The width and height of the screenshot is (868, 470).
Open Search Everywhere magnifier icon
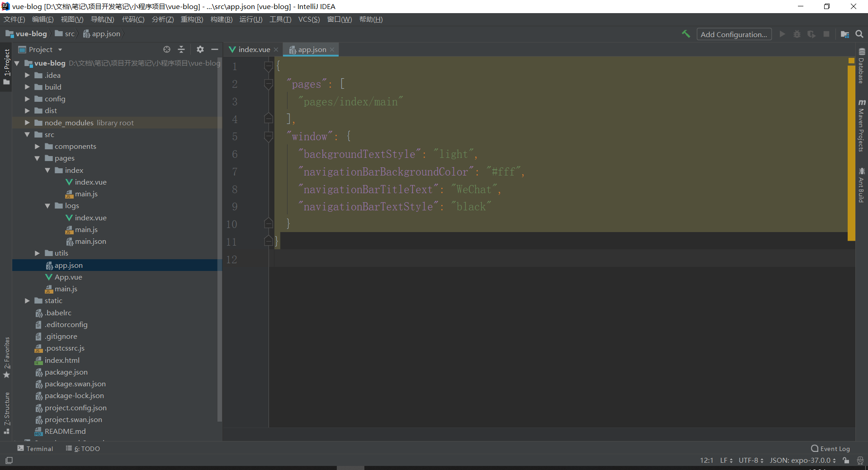[x=859, y=34]
